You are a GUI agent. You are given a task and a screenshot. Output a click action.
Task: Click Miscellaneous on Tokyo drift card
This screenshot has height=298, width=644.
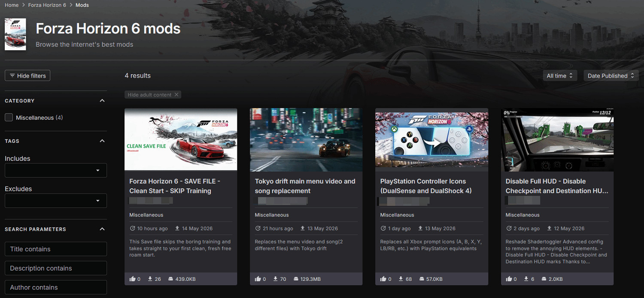(272, 215)
